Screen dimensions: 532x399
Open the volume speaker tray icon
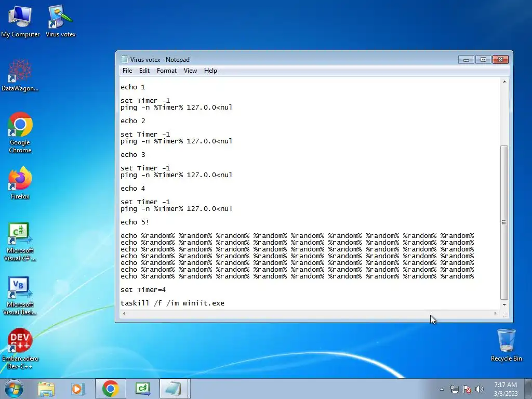[x=480, y=389]
